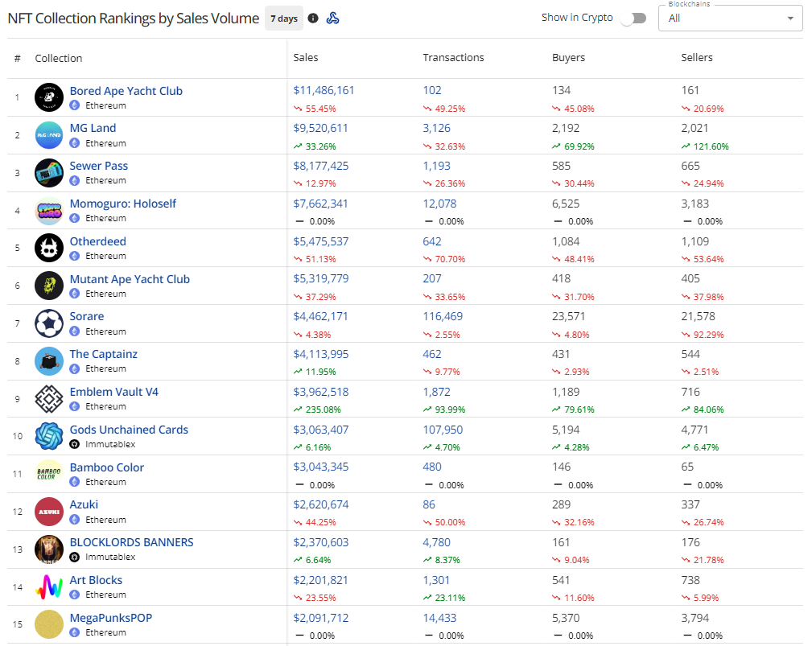
Task: Click the MegaPunksPOP gold thumbnail
Action: 49,625
